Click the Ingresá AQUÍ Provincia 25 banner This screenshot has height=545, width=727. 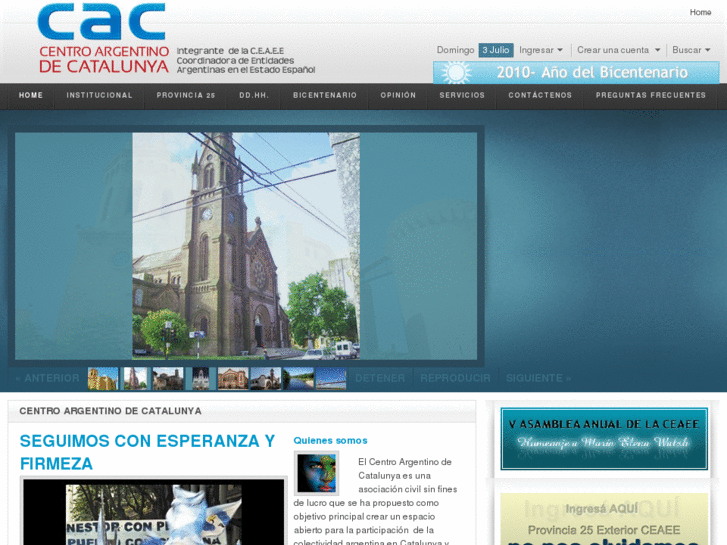[x=604, y=519]
